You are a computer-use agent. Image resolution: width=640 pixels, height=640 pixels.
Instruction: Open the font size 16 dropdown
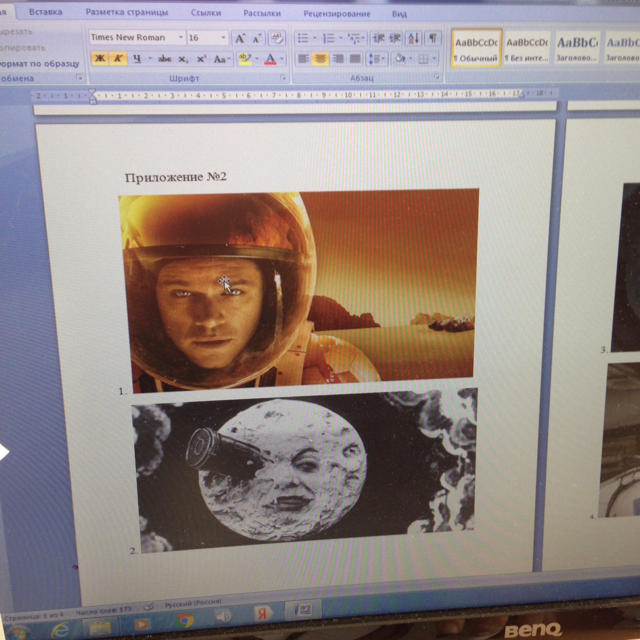click(x=223, y=38)
